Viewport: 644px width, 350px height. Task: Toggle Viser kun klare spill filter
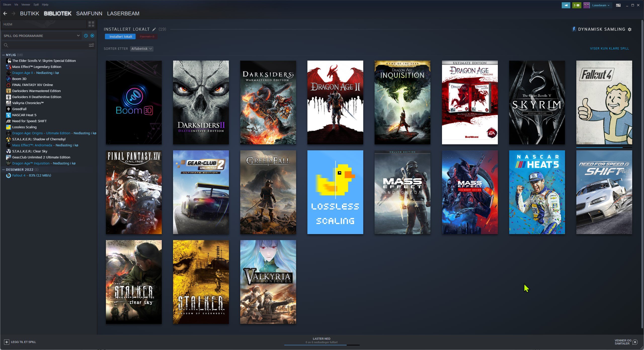[609, 49]
